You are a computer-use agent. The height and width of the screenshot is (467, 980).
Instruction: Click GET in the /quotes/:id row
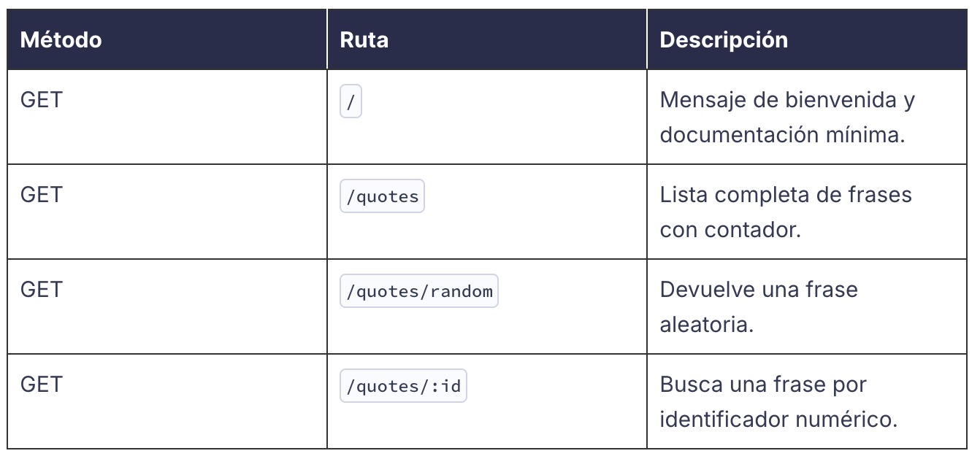point(41,384)
